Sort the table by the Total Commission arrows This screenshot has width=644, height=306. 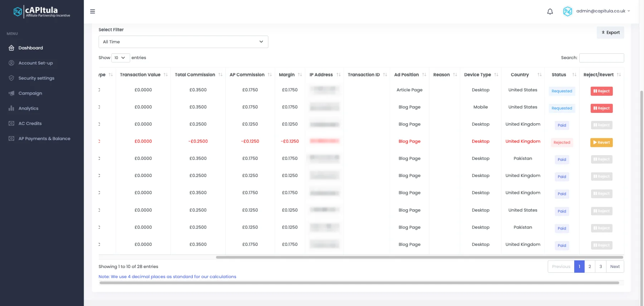point(220,75)
